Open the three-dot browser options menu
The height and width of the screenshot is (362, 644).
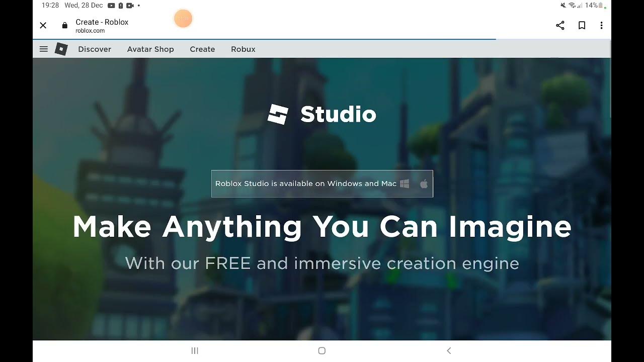[601, 25]
